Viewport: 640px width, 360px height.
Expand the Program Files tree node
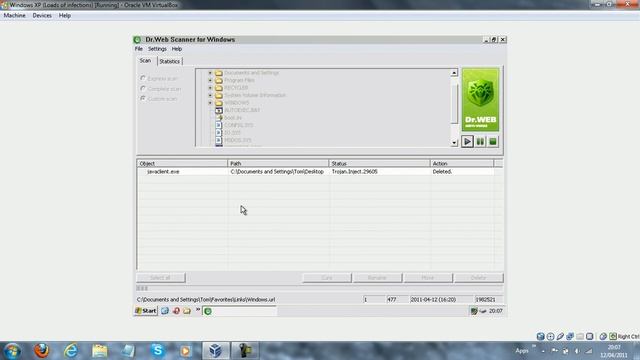(210, 80)
